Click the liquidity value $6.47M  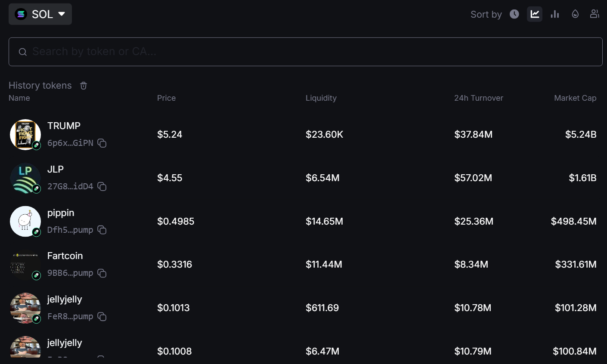coord(322,352)
